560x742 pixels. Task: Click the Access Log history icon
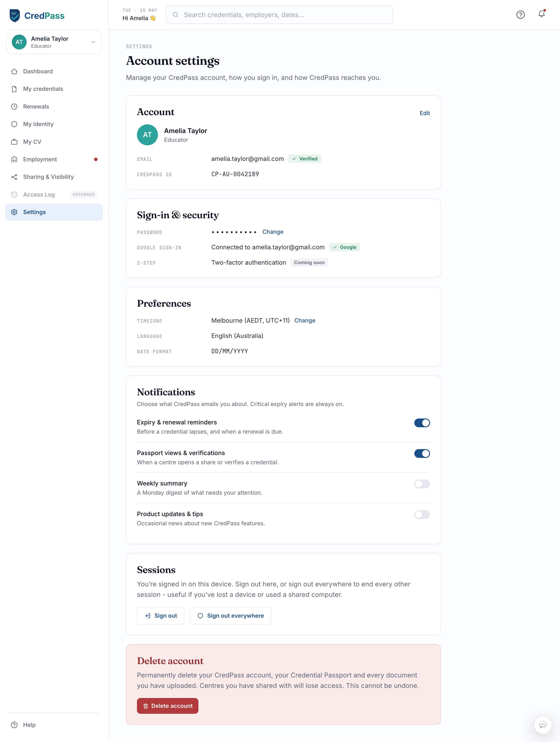[x=14, y=195]
